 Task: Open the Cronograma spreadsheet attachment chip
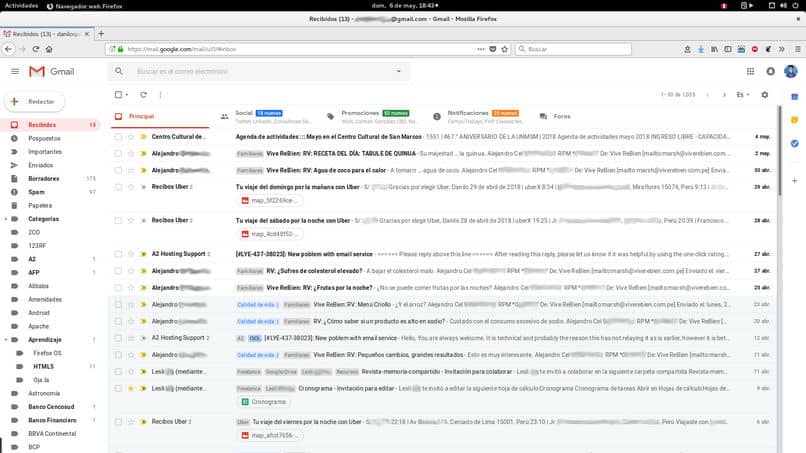(x=264, y=402)
